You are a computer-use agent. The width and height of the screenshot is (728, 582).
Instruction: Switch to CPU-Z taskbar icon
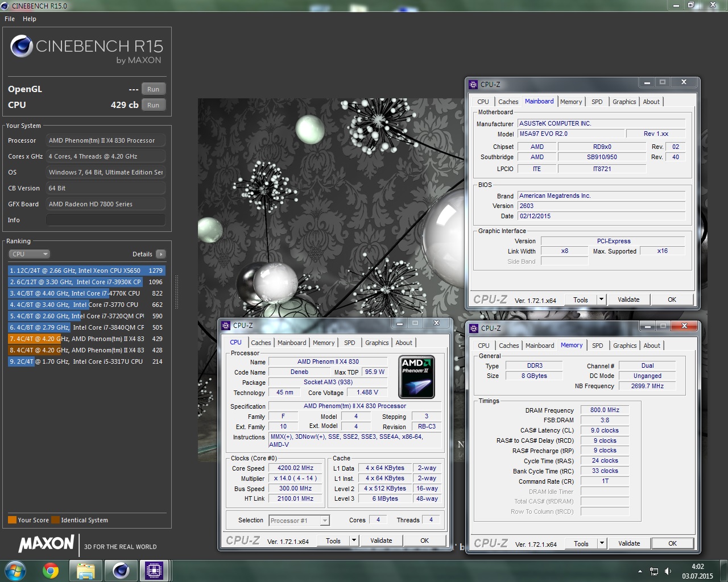(x=154, y=571)
